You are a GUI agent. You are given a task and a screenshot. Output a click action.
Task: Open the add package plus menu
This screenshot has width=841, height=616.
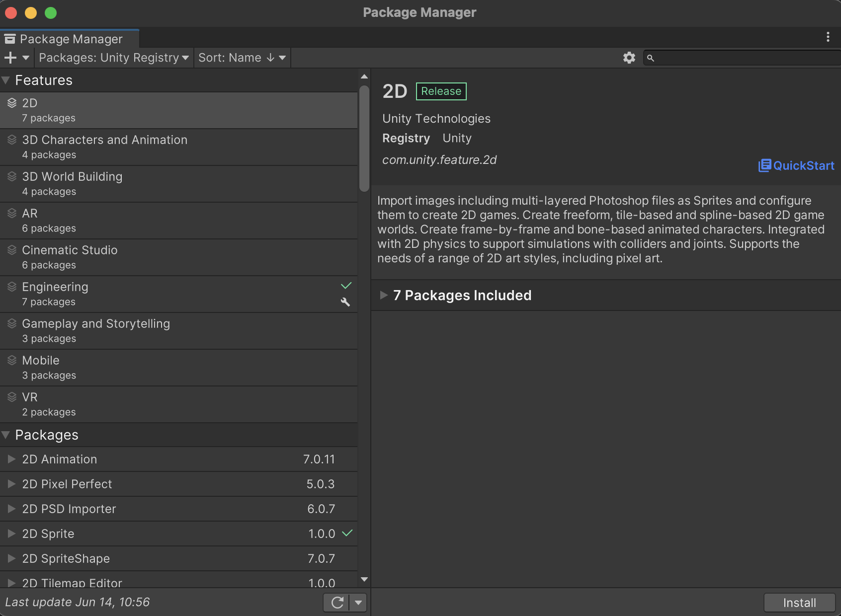point(16,58)
